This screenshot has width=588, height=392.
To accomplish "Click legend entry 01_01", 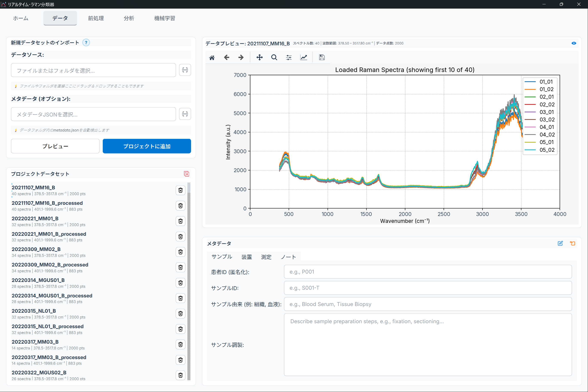I will point(539,82).
